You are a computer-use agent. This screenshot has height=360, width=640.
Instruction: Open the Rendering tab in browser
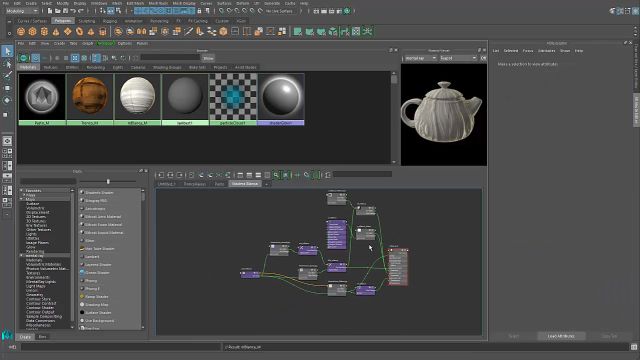click(96, 67)
